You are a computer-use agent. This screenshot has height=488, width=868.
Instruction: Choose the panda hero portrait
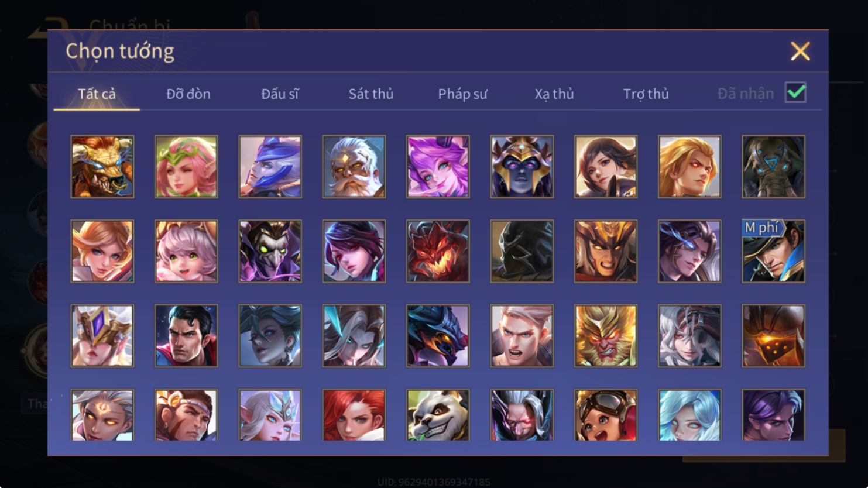(438, 415)
